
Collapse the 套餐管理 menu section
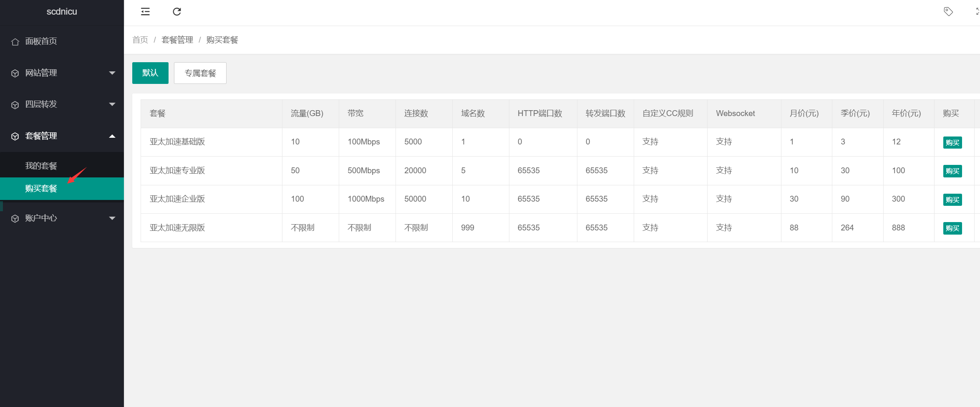pyautogui.click(x=62, y=136)
